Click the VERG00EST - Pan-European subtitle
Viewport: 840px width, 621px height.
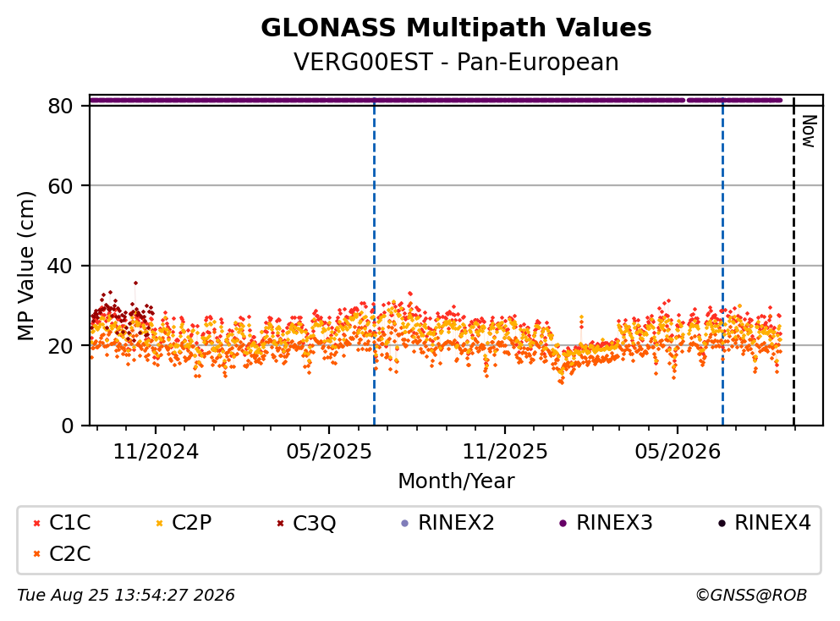tap(456, 62)
